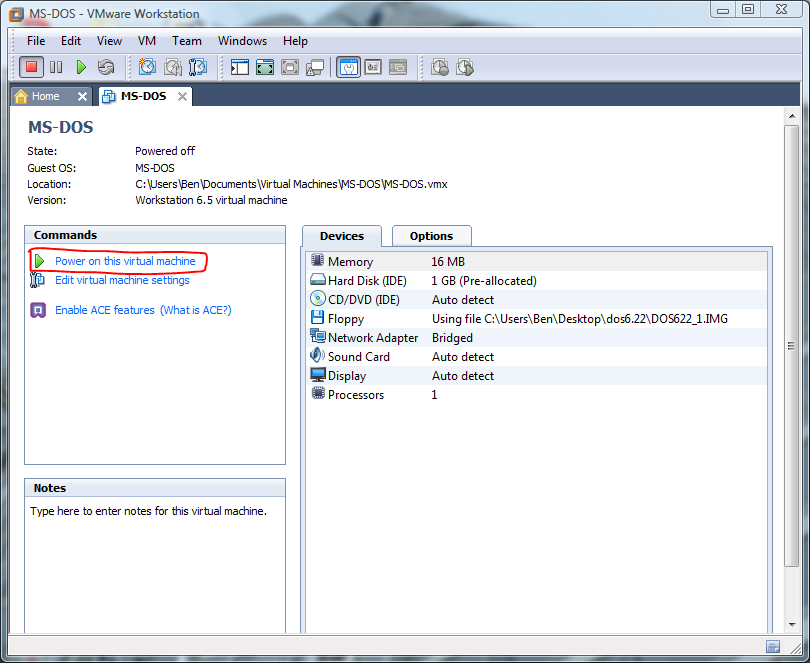Click the CD/DVD (IDE) disc icon
The width and height of the screenshot is (810, 663).
point(318,299)
